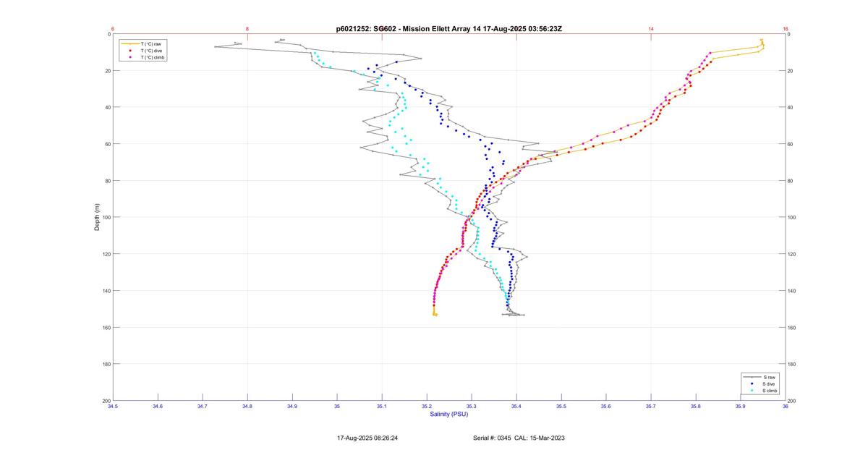Screen dimensions: 868x450
Task: Click the 180 tick on left depth axis
Action: 106,364
